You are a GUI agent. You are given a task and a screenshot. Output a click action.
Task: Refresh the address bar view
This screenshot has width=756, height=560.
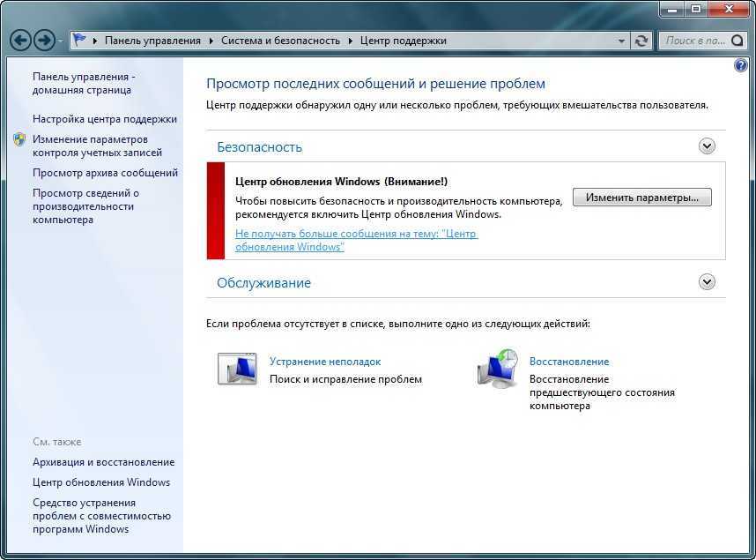click(641, 41)
